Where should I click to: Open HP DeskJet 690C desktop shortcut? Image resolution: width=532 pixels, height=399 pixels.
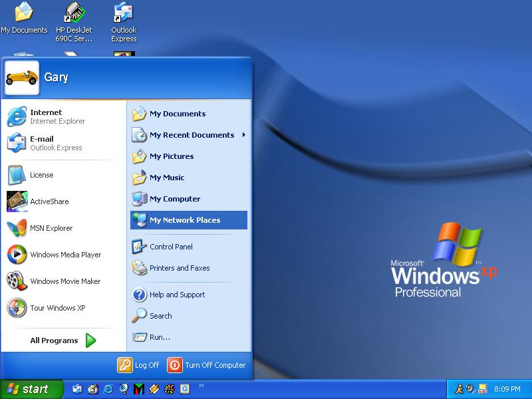click(74, 22)
